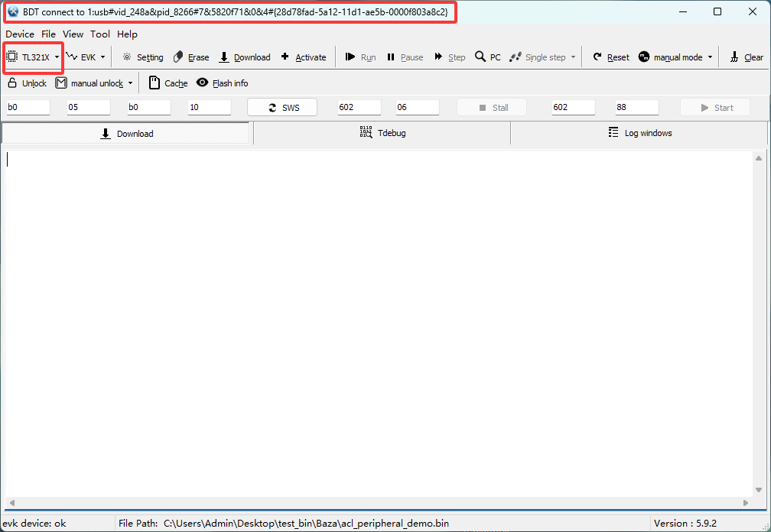The height and width of the screenshot is (532, 771).
Task: Open the Help menu
Action: tap(127, 34)
